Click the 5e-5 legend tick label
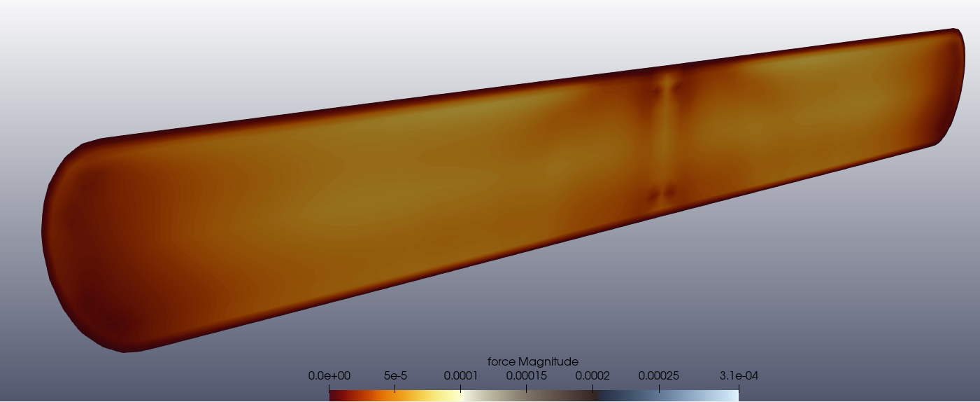980x402 pixels. 395,376
